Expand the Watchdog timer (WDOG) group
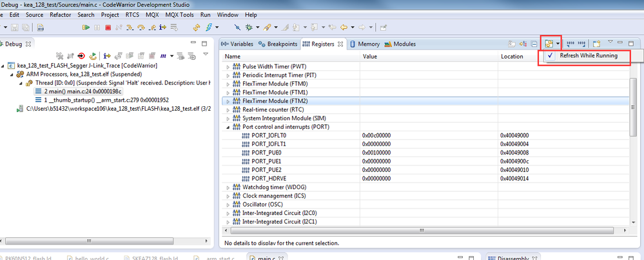 228,187
